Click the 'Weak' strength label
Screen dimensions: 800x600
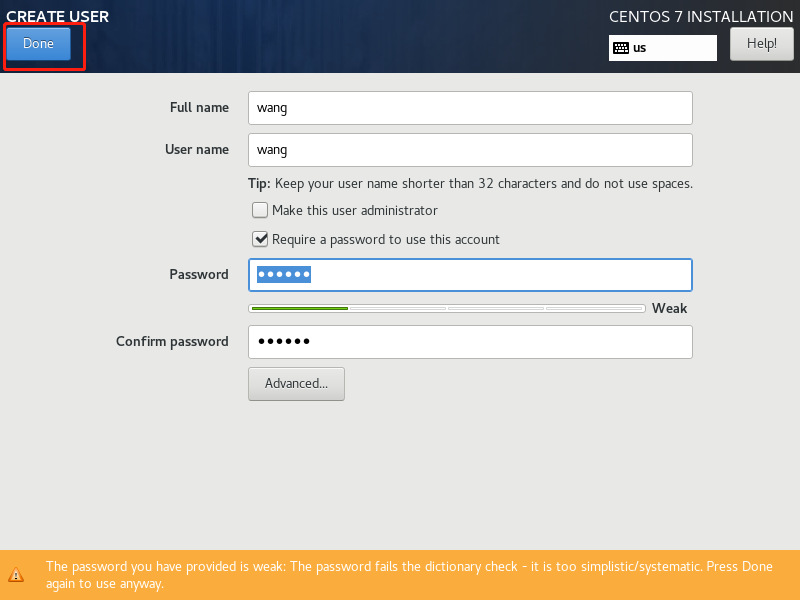[669, 308]
